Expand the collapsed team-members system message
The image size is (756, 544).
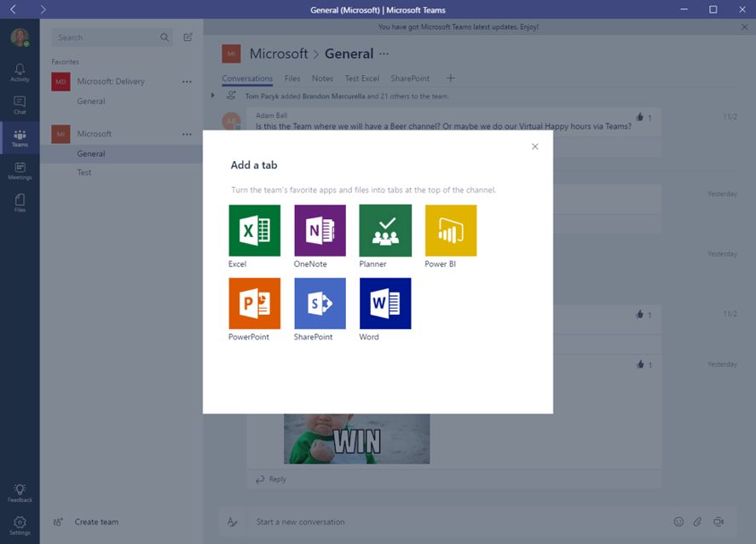[212, 95]
